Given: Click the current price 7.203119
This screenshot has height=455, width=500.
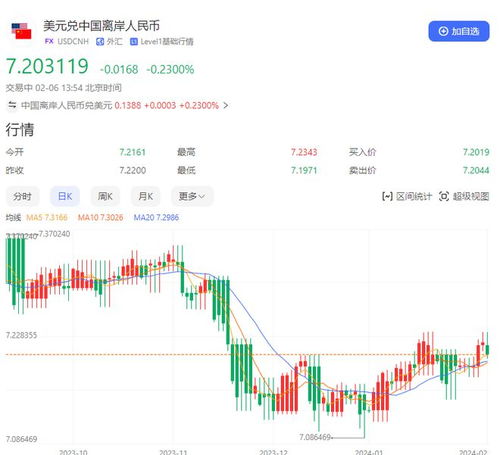Looking at the screenshot, I should (47, 66).
